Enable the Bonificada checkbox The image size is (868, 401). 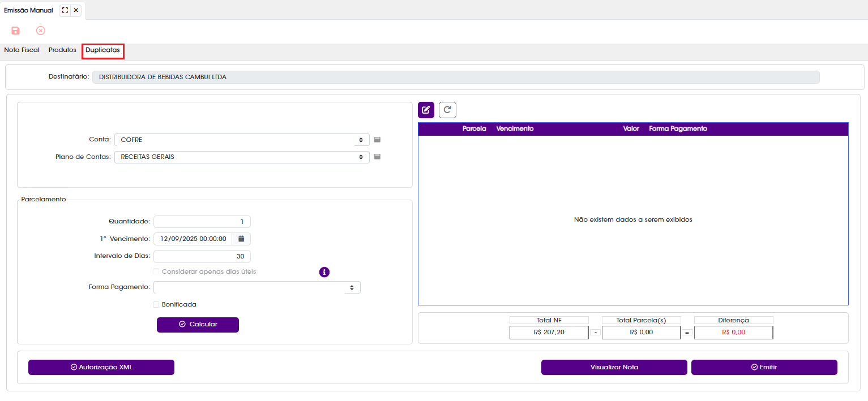pyautogui.click(x=156, y=304)
